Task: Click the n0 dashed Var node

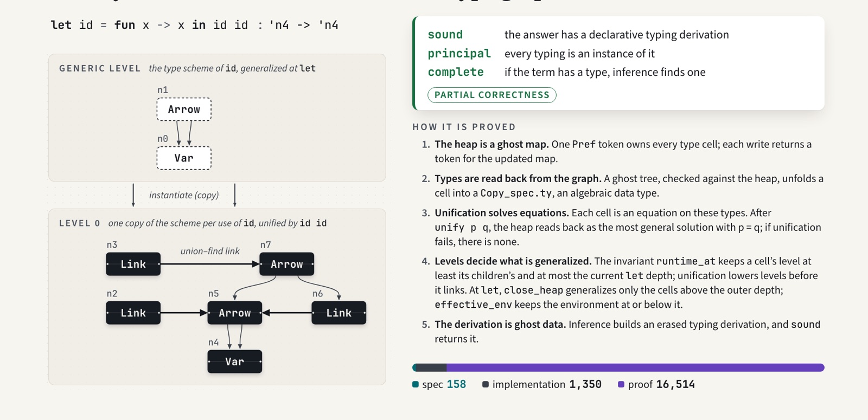Action: click(184, 158)
